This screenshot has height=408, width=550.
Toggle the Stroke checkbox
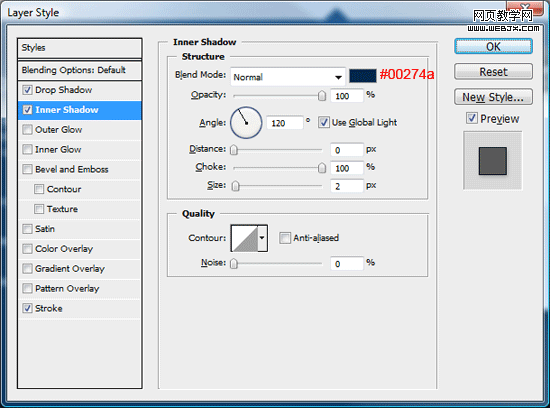(27, 308)
